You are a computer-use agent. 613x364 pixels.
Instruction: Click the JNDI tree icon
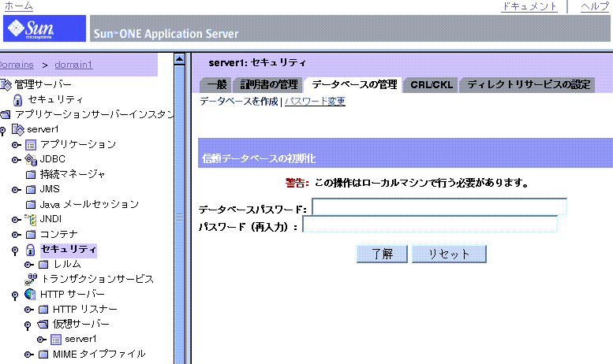click(x=31, y=220)
